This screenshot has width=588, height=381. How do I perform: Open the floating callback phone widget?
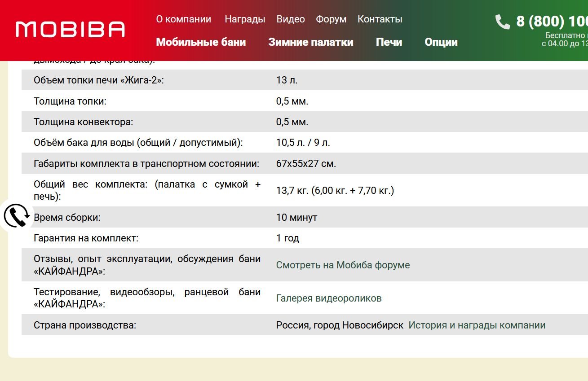16,216
